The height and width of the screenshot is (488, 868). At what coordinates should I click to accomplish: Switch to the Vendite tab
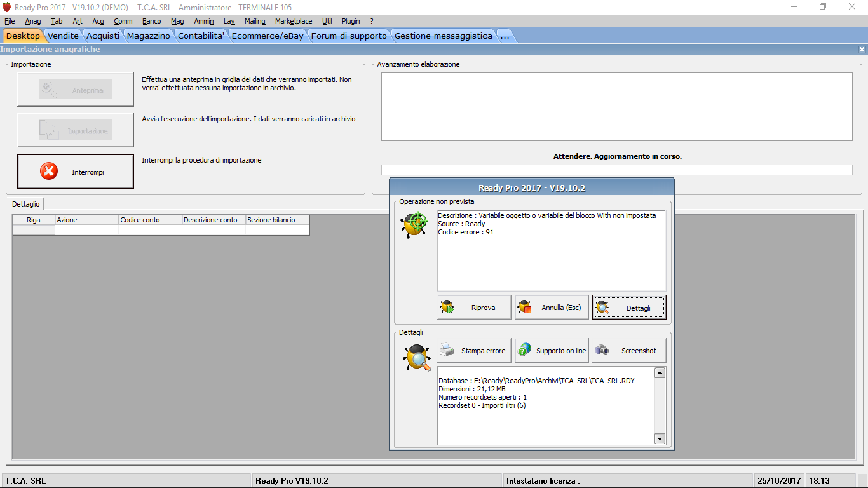[x=64, y=36]
